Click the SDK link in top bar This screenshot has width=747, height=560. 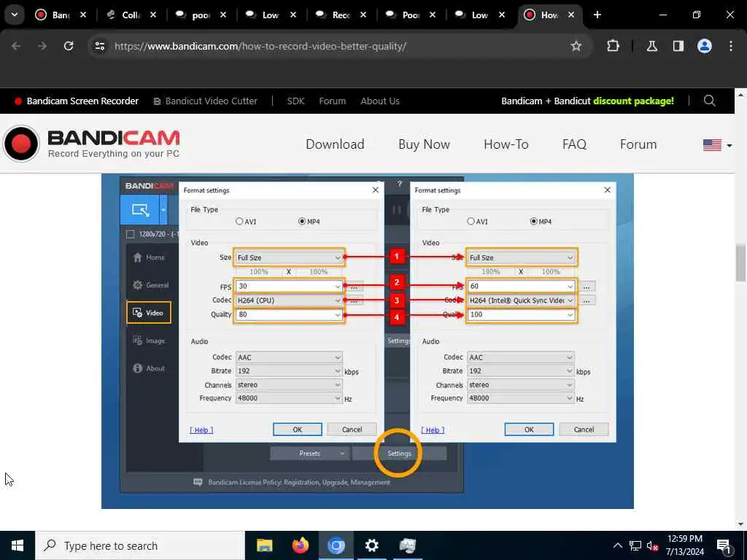[x=295, y=101]
